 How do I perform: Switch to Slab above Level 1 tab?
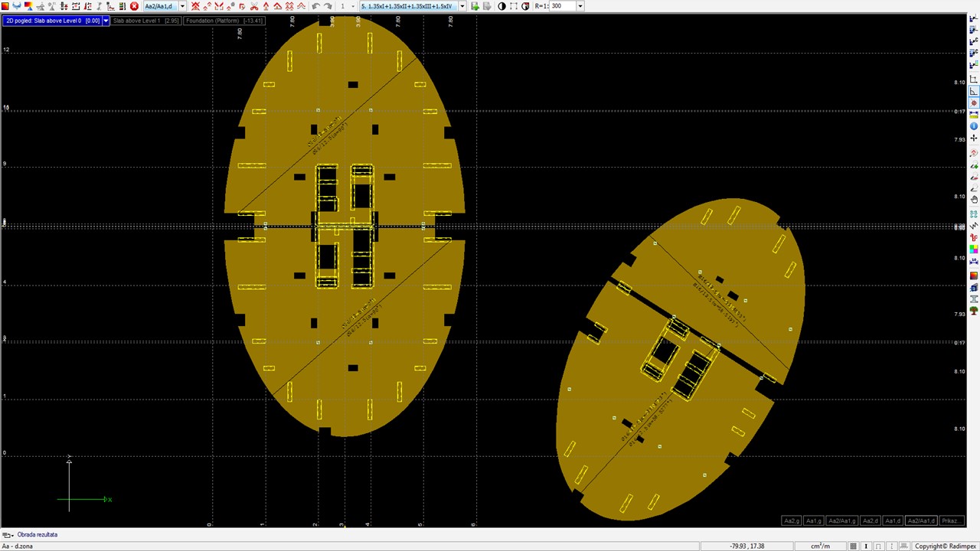point(146,21)
